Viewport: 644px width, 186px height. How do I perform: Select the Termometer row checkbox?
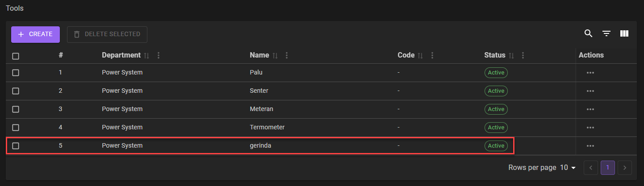pyautogui.click(x=16, y=128)
